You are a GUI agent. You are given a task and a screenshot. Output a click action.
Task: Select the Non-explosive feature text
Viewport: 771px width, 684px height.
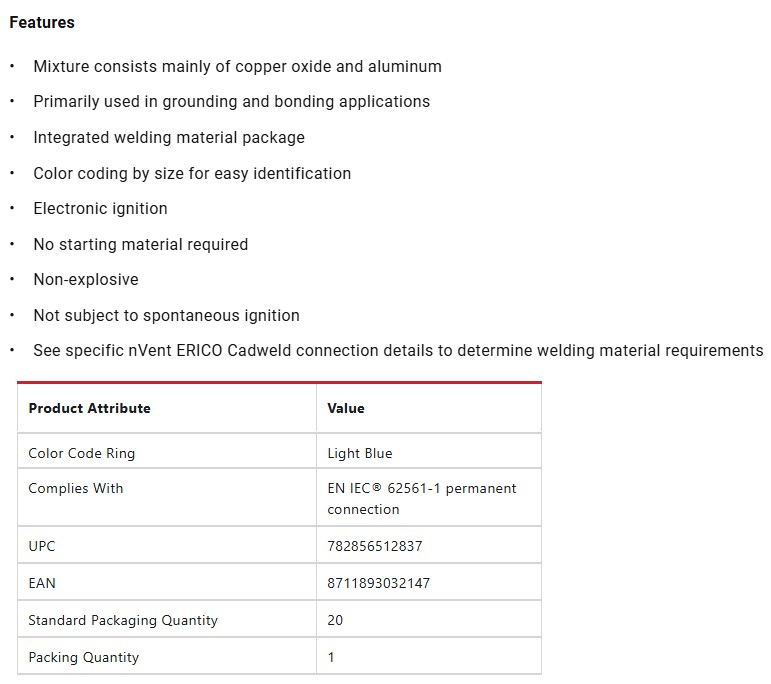coord(86,279)
